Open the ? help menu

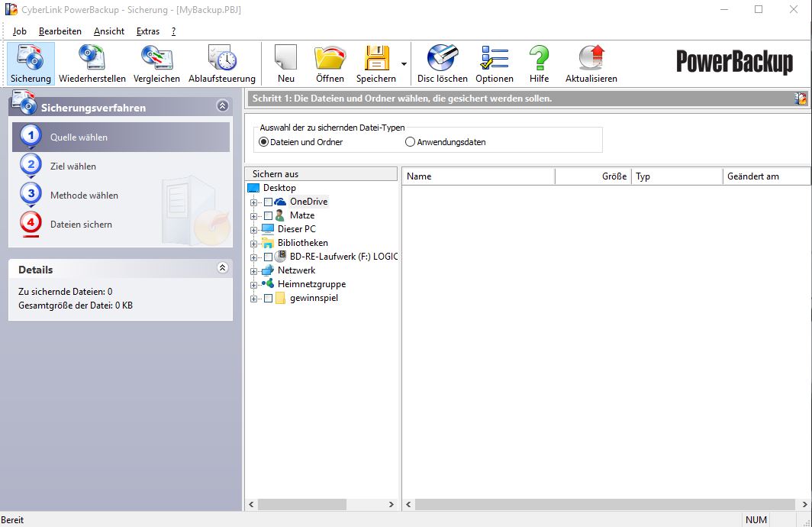point(173,31)
